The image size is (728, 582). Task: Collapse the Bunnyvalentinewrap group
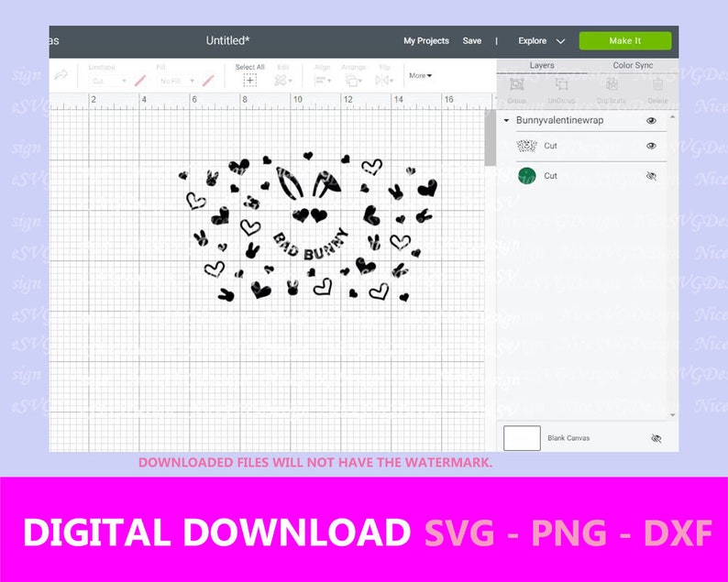(x=506, y=121)
